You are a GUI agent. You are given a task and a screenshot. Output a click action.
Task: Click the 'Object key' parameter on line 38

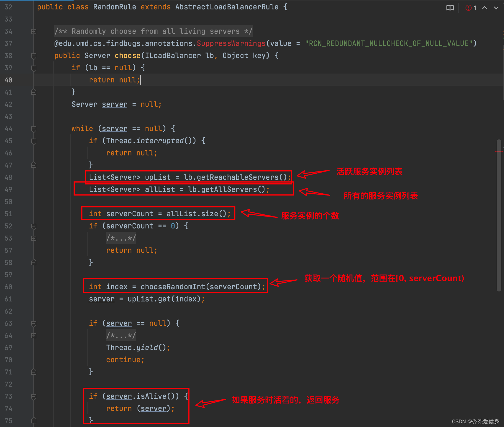coord(244,56)
